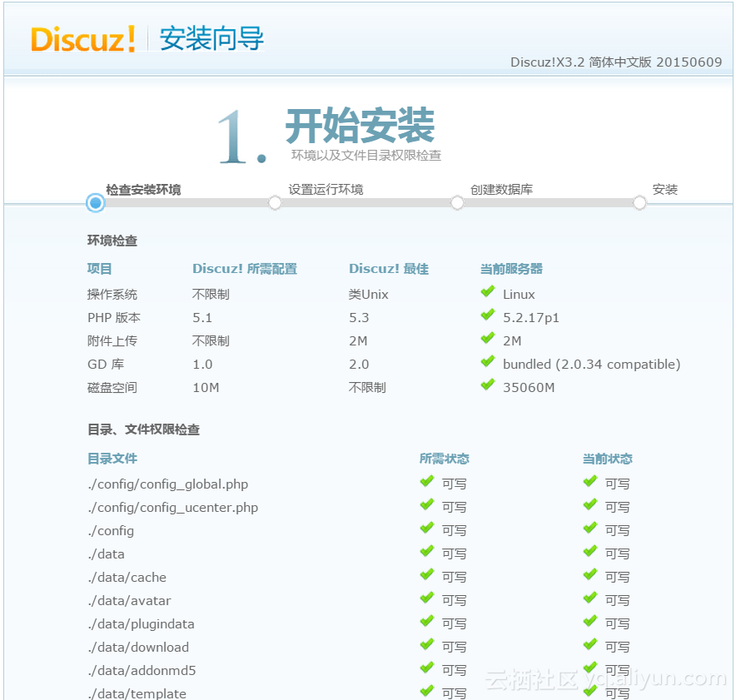The height and width of the screenshot is (700, 736).
Task: Click the Discuz! logo in the header
Action: 83,38
